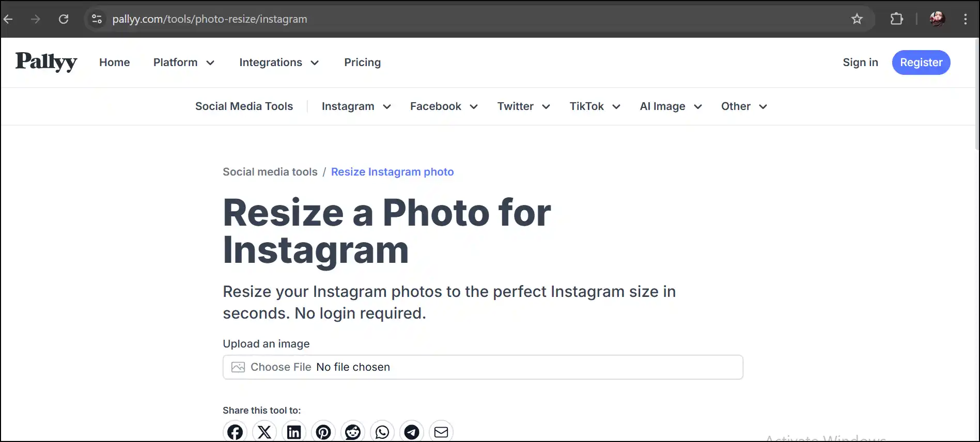This screenshot has height=442, width=980.
Task: Open the Instagram tools dropdown
Action: click(x=356, y=106)
